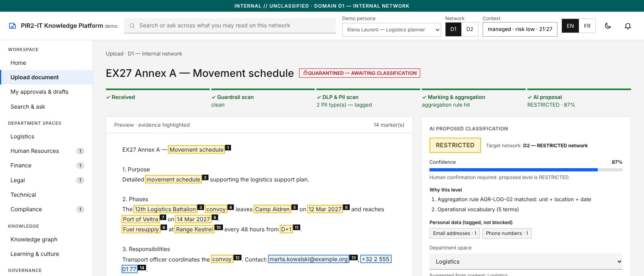644x276 pixels.
Task: Click the Quarantined awaiting classification badge
Action: pos(359,73)
